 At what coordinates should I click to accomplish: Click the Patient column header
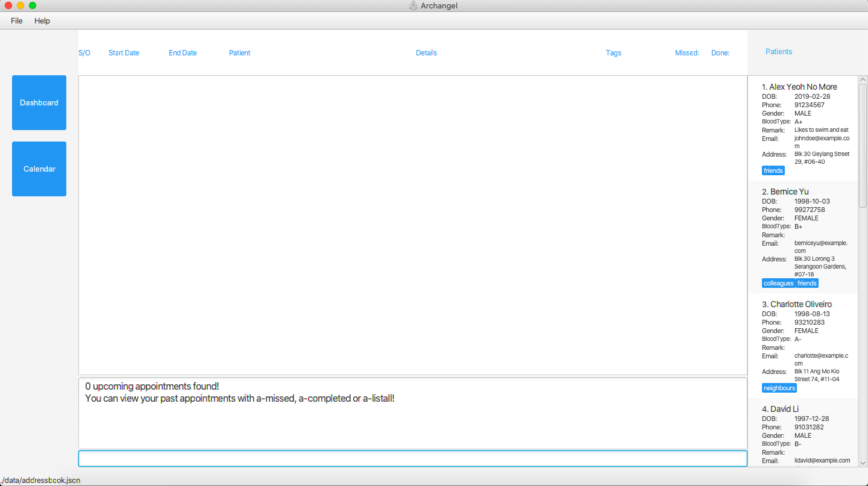(240, 53)
